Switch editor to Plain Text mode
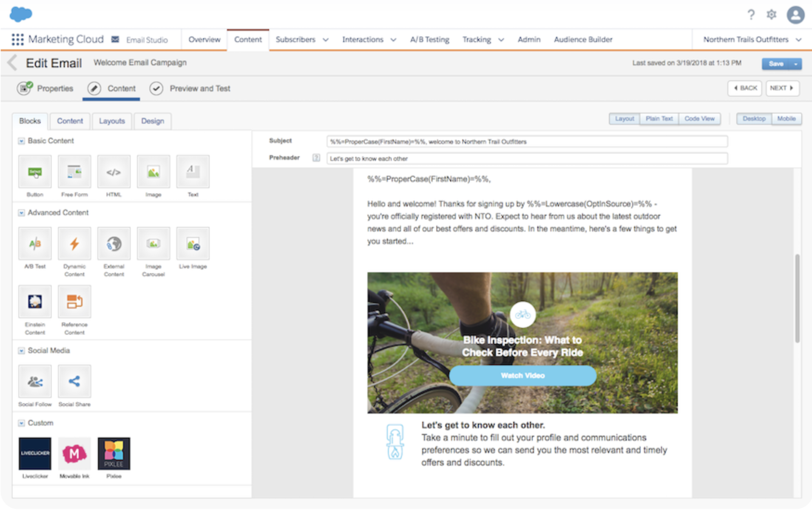The width and height of the screenshot is (812, 510). [659, 119]
